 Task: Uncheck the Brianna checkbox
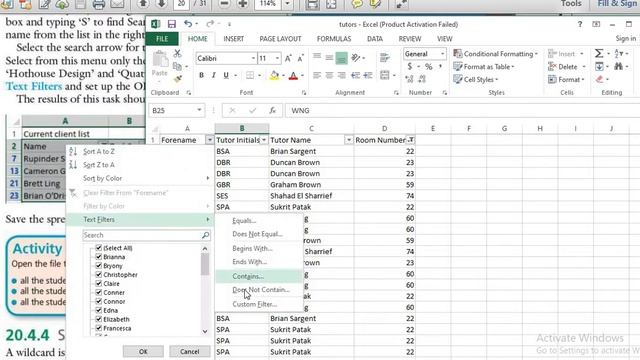98,257
